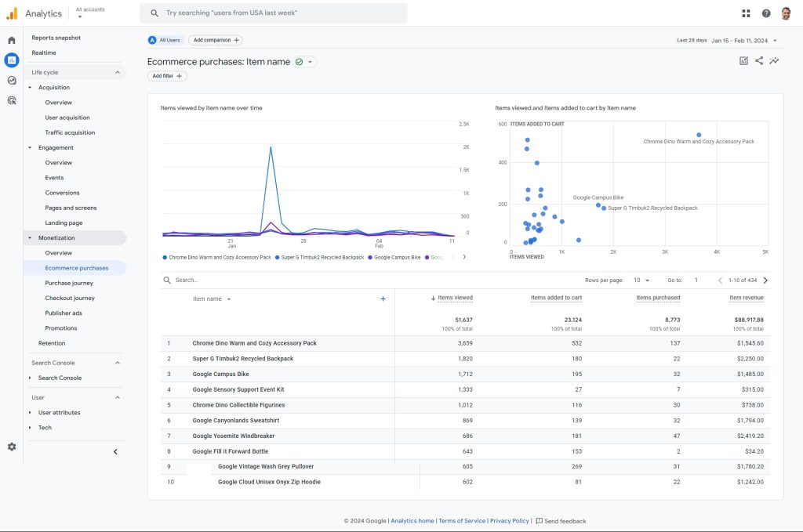Screen dimensions: 803x532
Task: Collapse the Acquisition group
Action: [x=30, y=88]
